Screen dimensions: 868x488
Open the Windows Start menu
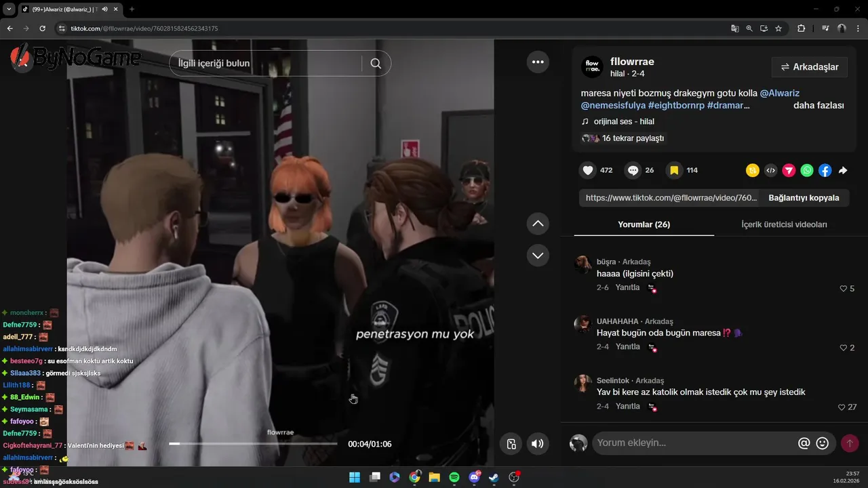tap(355, 477)
